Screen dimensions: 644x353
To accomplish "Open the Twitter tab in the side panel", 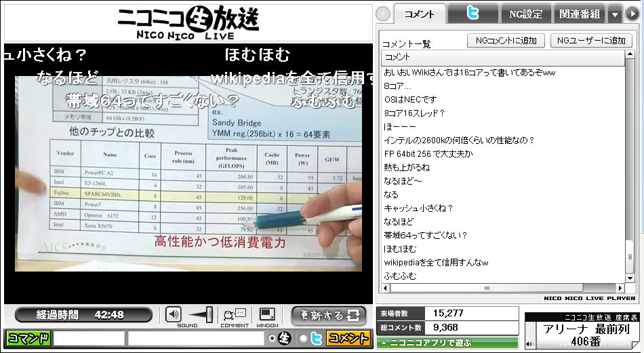I will click(x=472, y=14).
